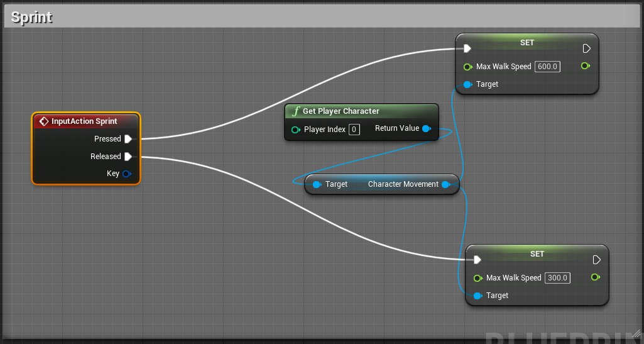Viewport: 644px width, 344px height.
Task: Click the Character Movement output pin
Action: [x=445, y=184]
